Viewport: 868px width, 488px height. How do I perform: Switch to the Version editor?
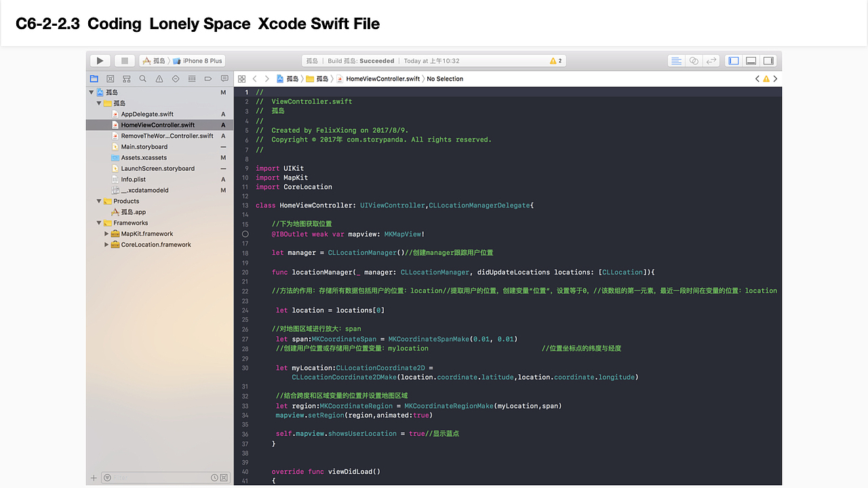pos(711,60)
